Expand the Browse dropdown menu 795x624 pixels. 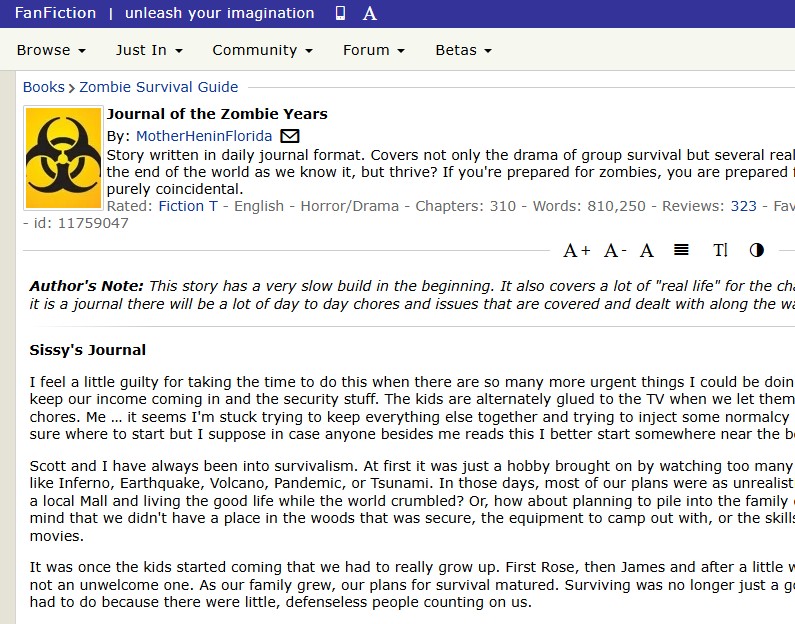click(51, 50)
